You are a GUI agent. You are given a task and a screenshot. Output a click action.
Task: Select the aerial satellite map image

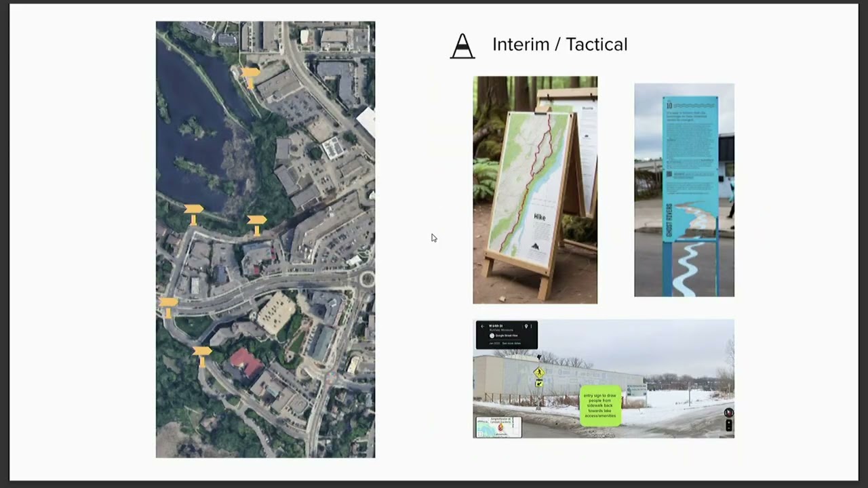tap(265, 239)
